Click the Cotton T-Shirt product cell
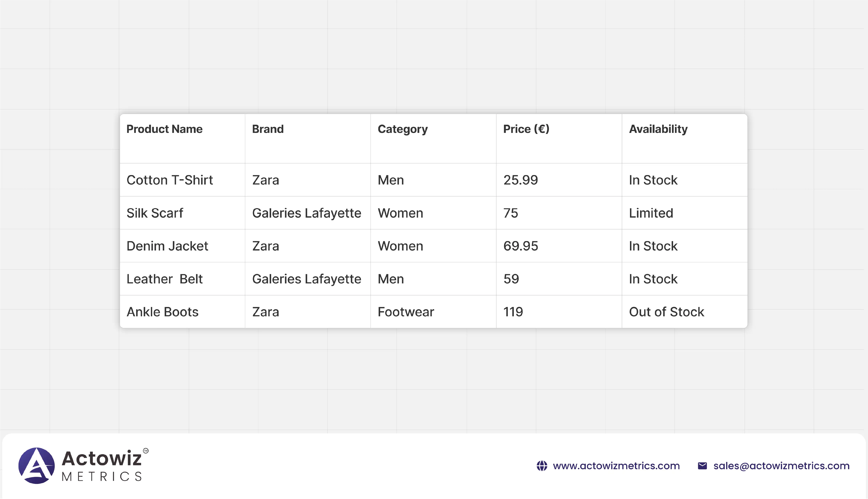Screen dimensions: 868x499 tap(170, 180)
